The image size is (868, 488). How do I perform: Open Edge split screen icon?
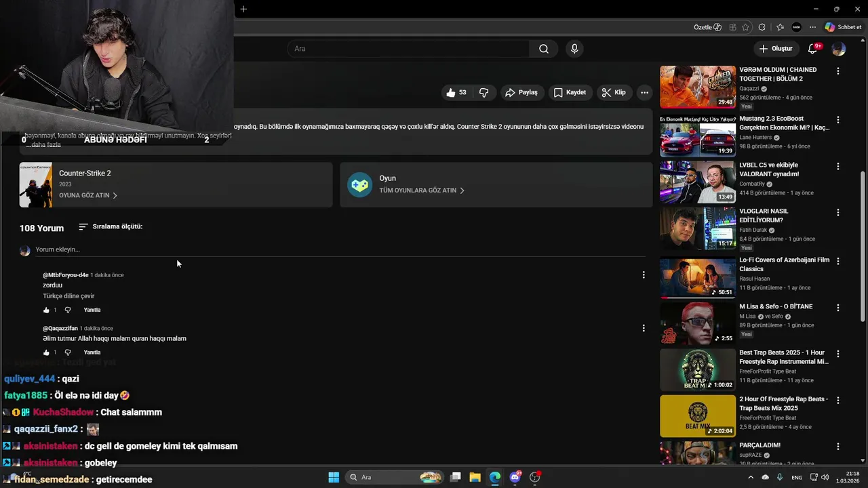click(733, 27)
